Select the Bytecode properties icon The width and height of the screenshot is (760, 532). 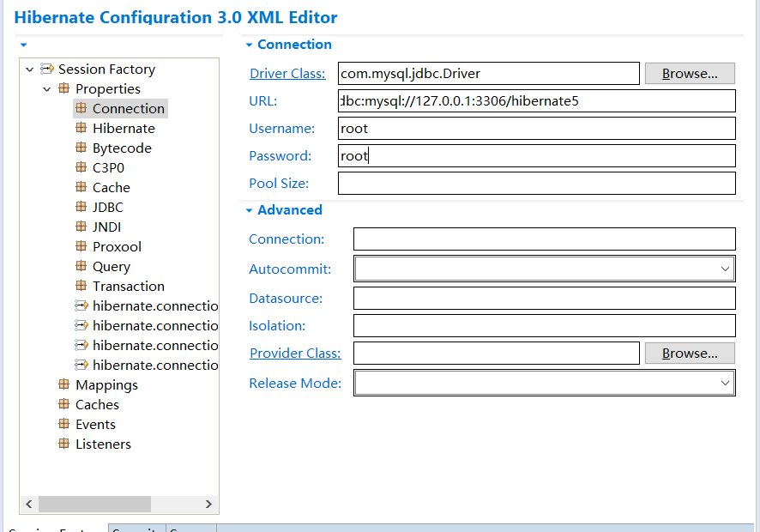[x=81, y=148]
